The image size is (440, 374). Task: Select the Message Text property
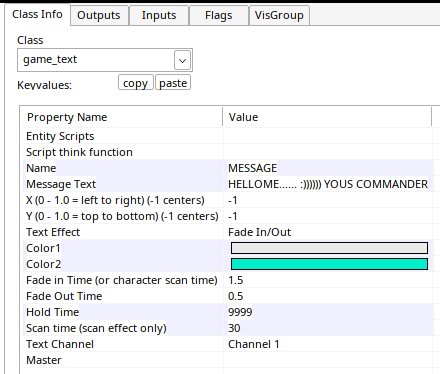tap(61, 184)
